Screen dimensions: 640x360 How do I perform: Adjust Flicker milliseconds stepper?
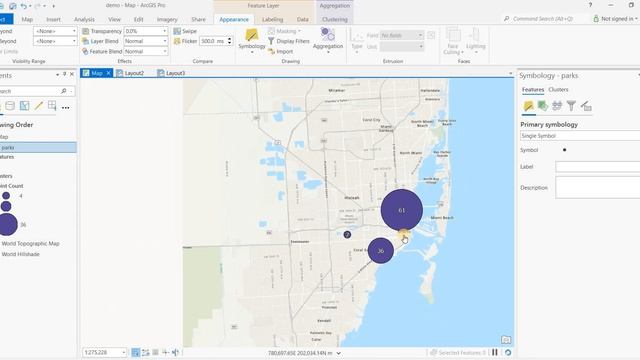pos(229,41)
